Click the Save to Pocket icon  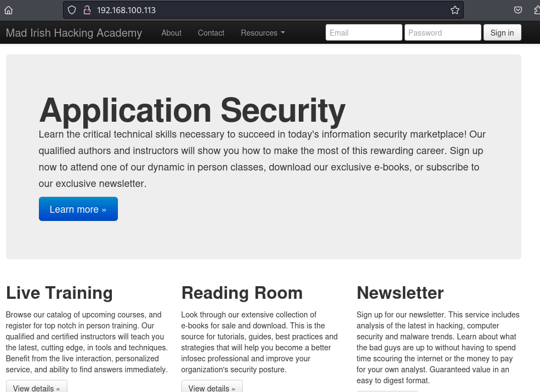click(518, 10)
